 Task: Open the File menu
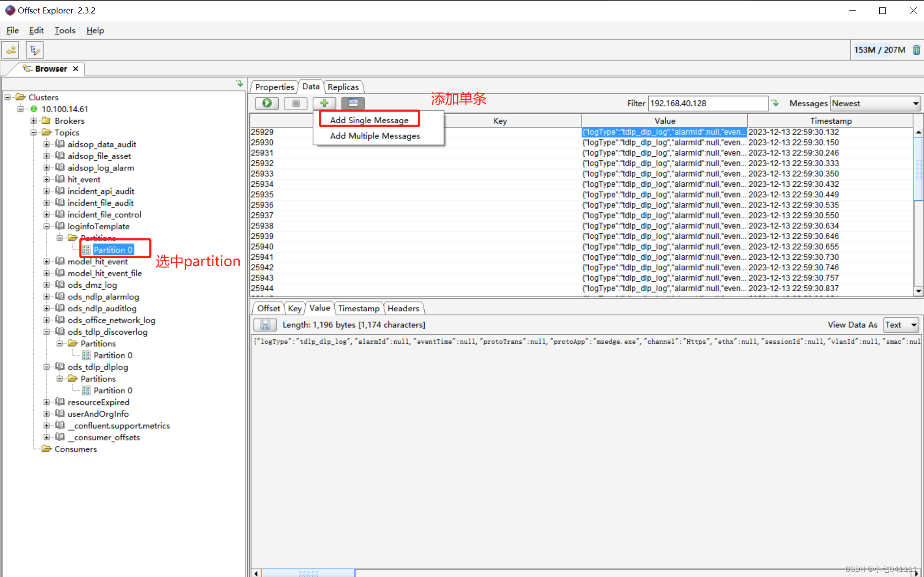[x=13, y=30]
